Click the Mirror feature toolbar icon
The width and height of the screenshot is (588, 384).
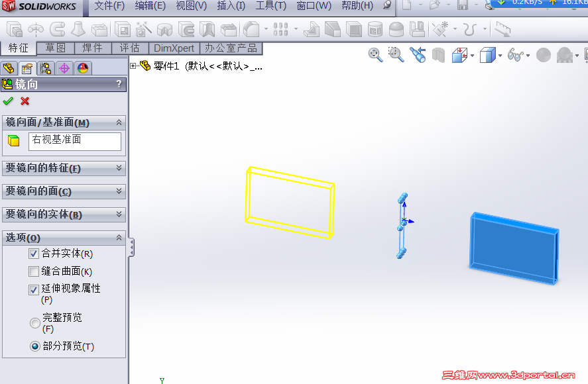click(417, 29)
